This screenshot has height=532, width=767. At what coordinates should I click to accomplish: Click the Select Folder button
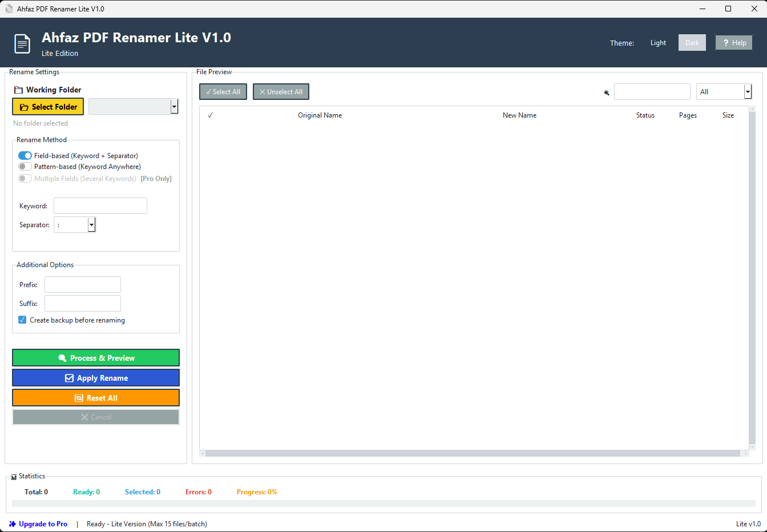(48, 107)
